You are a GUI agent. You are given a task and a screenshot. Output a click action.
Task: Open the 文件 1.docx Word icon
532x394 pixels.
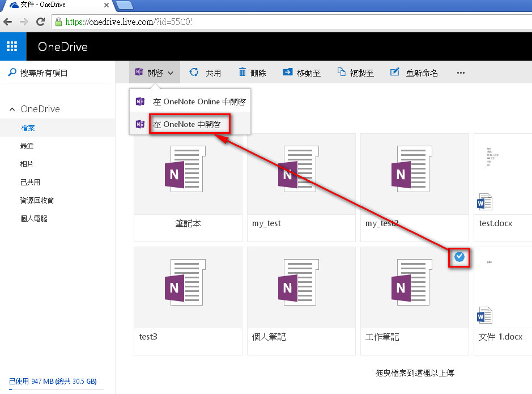[484, 315]
